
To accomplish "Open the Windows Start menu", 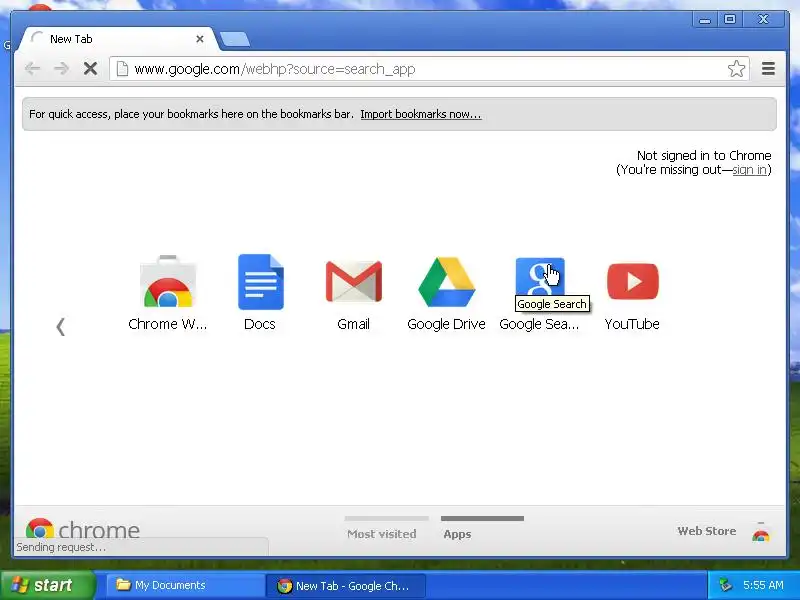I will 48,585.
